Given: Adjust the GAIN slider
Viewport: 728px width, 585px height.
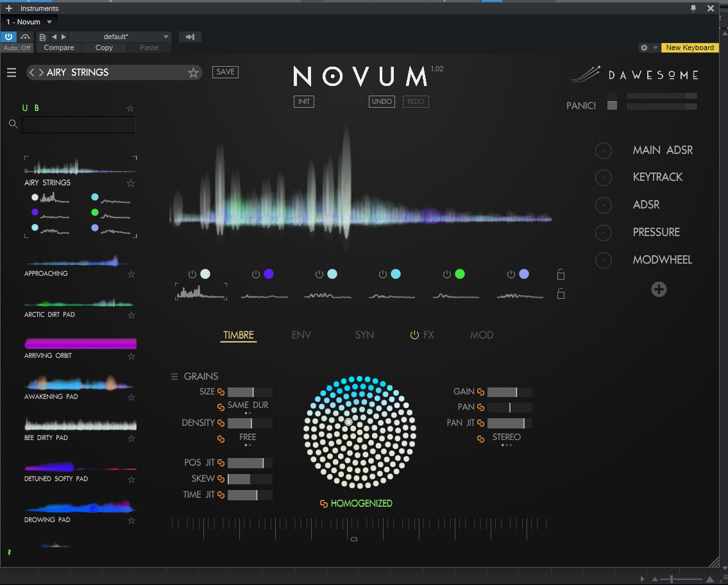Looking at the screenshot, I should [509, 392].
